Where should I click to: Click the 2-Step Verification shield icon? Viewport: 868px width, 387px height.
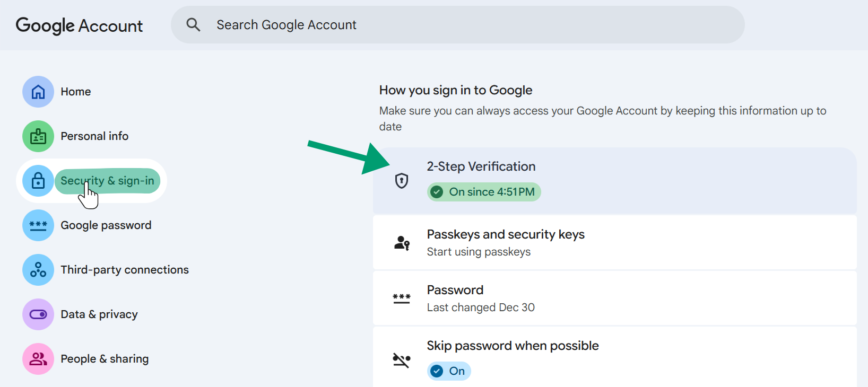402,181
